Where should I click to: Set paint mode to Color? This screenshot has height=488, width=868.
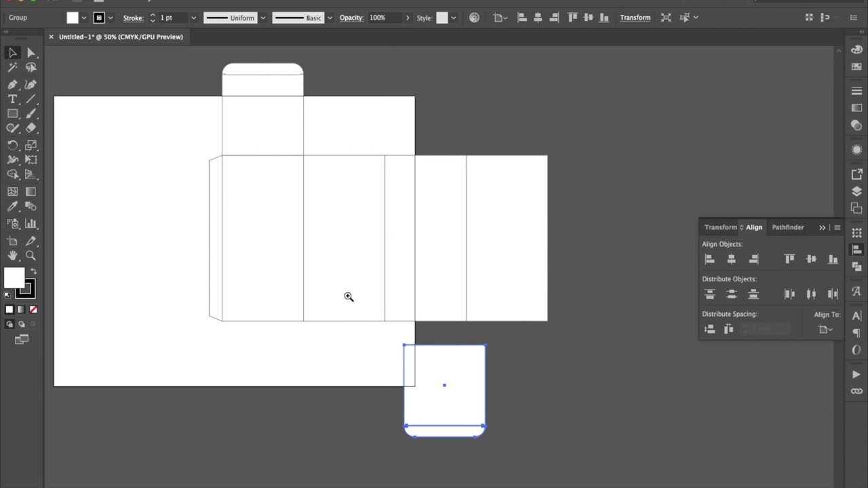9,310
